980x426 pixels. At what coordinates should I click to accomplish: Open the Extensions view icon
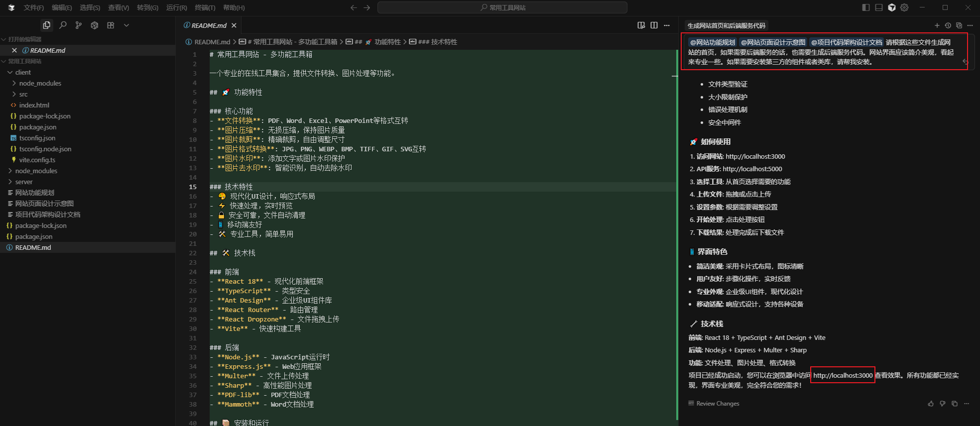111,25
